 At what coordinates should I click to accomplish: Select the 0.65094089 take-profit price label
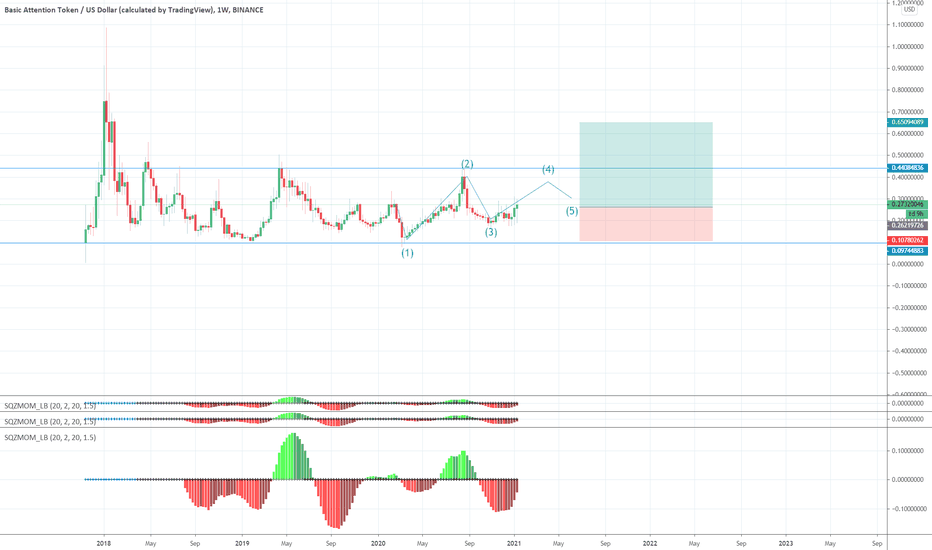click(x=907, y=122)
